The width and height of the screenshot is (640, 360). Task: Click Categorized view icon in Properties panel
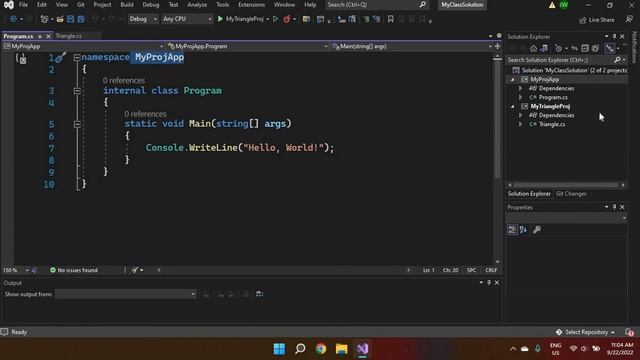[512, 230]
